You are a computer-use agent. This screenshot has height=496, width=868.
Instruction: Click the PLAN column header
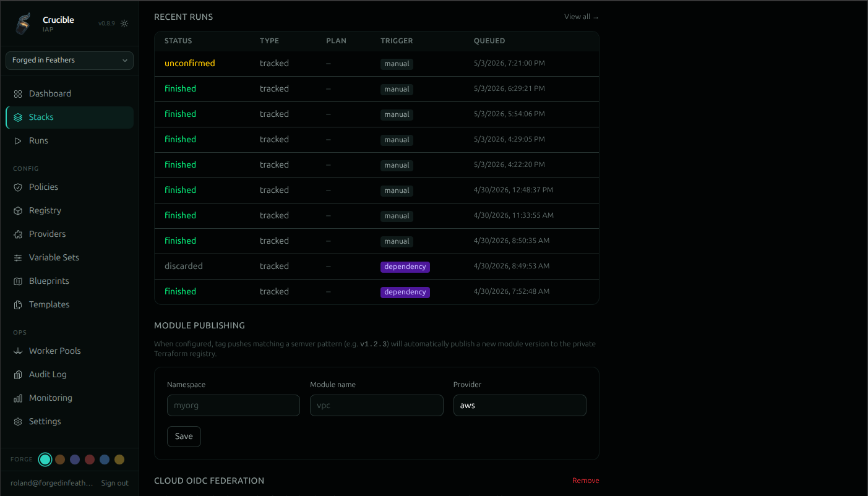pos(336,41)
